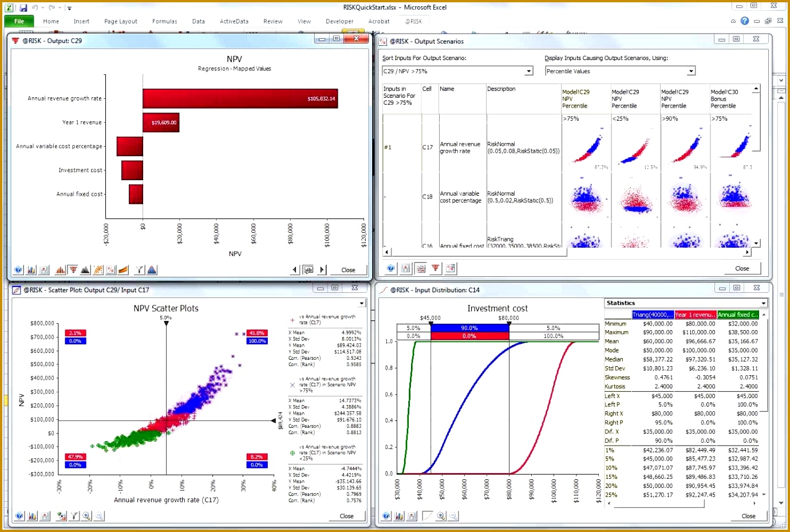This screenshot has width=790, height=532.
Task: Switch to the ActiveData ribbon tab
Action: [x=234, y=21]
